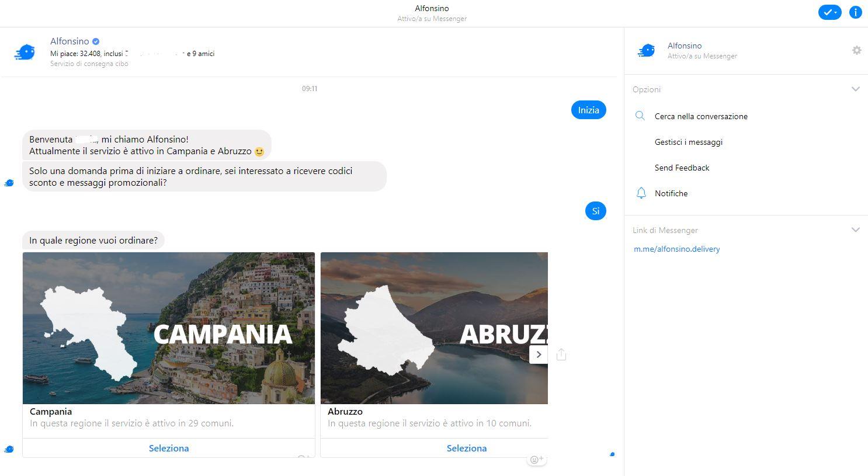Open the settings gear beside Alfonsino
This screenshot has width=868, height=476.
coord(856,50)
